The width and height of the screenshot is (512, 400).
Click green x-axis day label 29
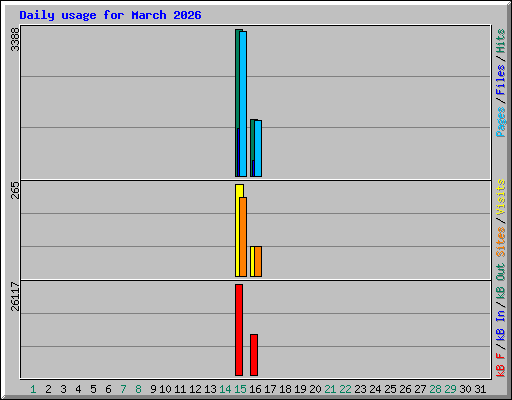pos(450,389)
